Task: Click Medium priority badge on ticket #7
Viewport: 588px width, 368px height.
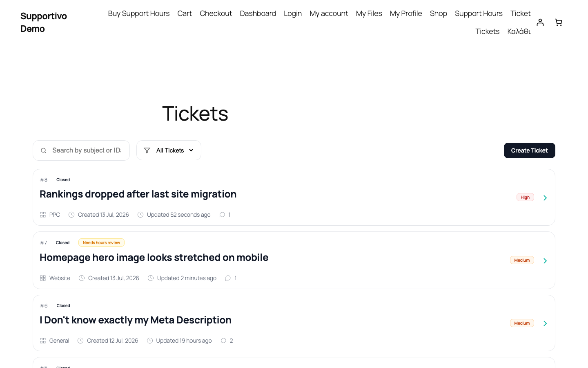Action: click(522, 260)
